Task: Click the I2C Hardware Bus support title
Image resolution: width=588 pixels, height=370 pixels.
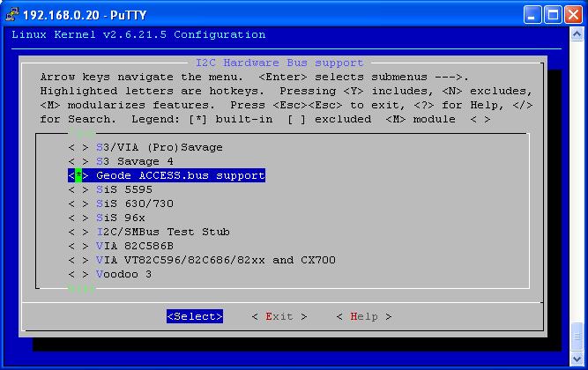Action: 279,63
